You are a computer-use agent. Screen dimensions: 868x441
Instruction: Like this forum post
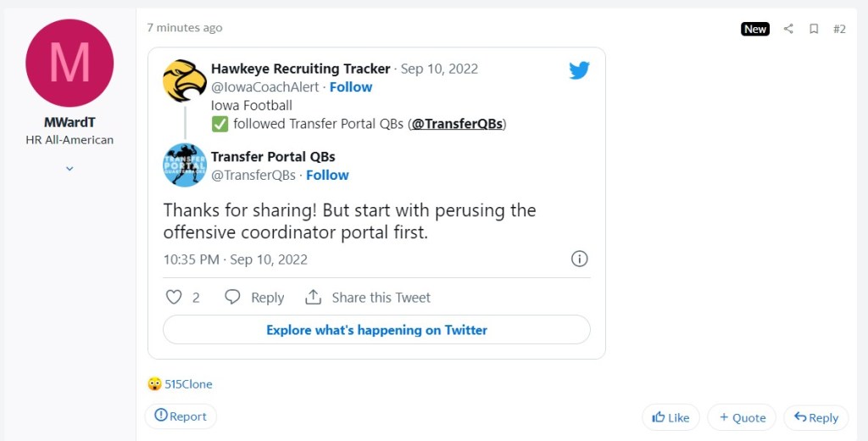click(670, 417)
